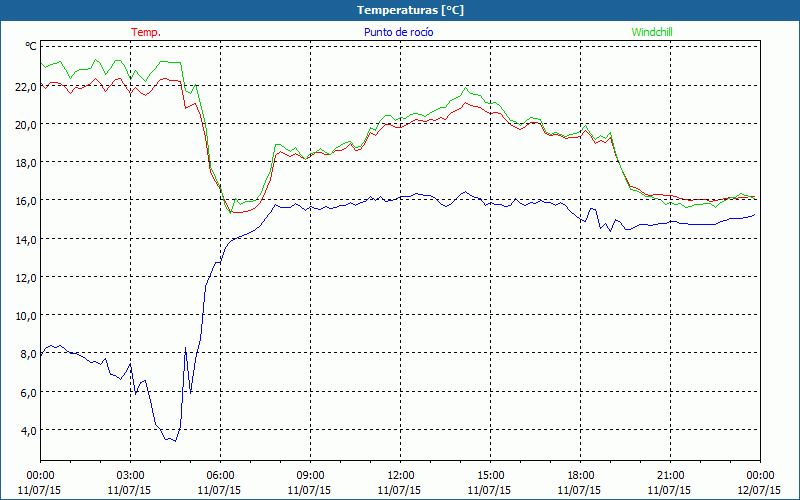Select the blue 'Punto de rocío' legend label
Image resolution: width=800 pixels, height=500 pixels.
click(399, 32)
